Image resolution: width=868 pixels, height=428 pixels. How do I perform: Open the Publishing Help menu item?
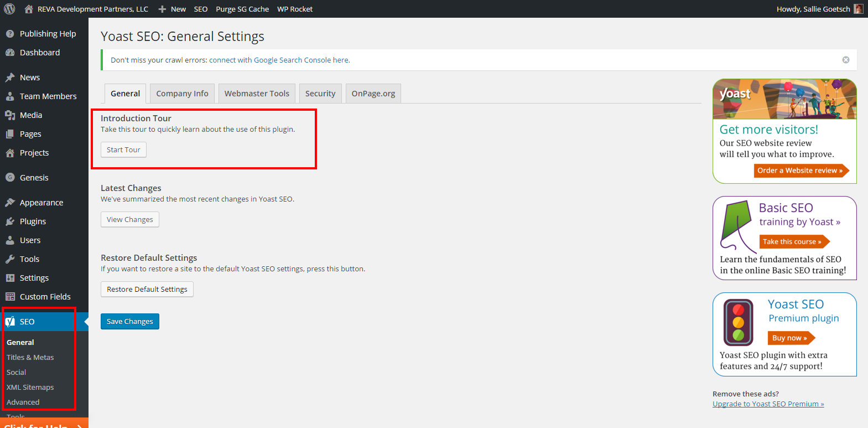tap(44, 34)
